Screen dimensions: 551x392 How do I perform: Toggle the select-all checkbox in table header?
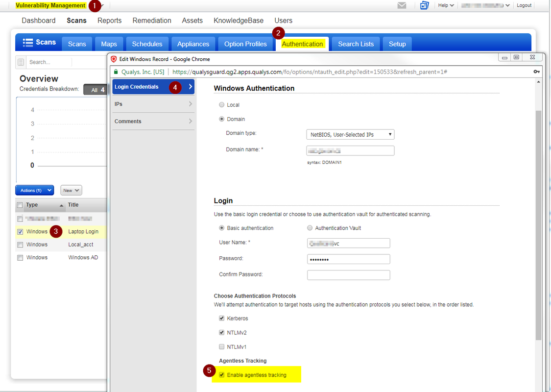[20, 205]
